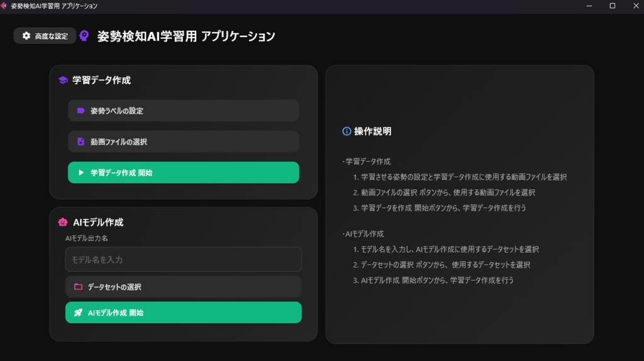Click the app logo in the title bar
The image size is (644, 361).
[4, 6]
